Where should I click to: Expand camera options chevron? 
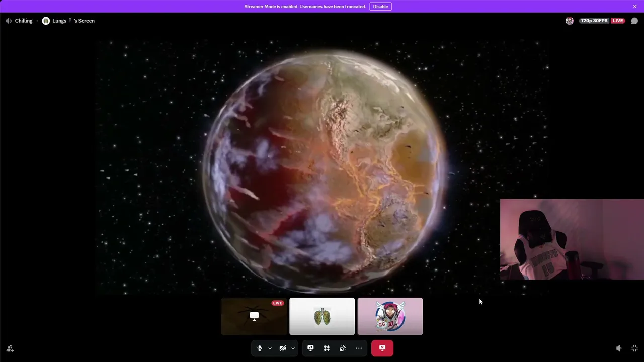point(293,348)
